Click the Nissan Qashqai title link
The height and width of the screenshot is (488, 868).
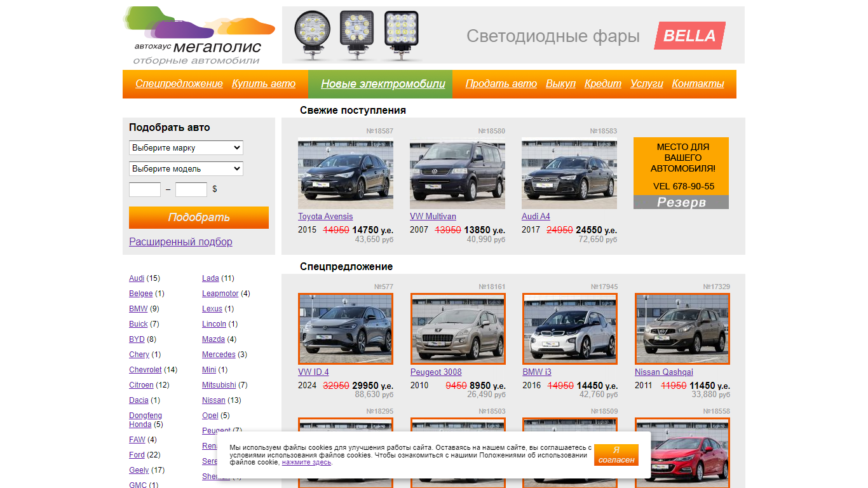tap(664, 372)
